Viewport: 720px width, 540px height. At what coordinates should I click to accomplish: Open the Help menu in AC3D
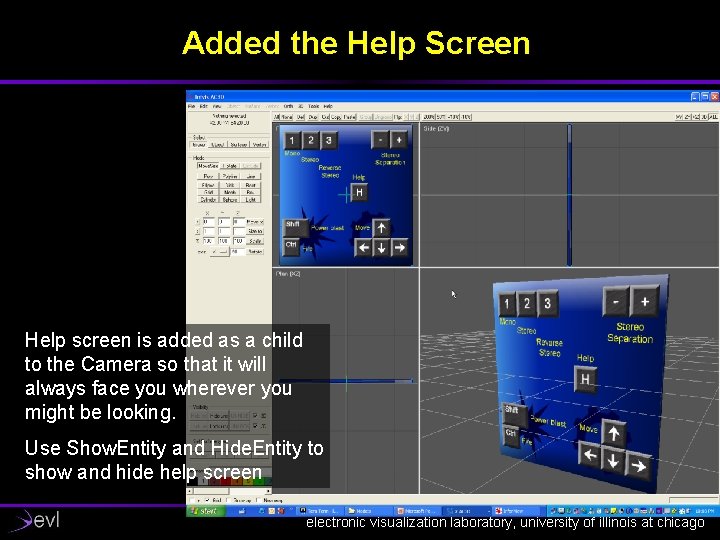[328, 106]
